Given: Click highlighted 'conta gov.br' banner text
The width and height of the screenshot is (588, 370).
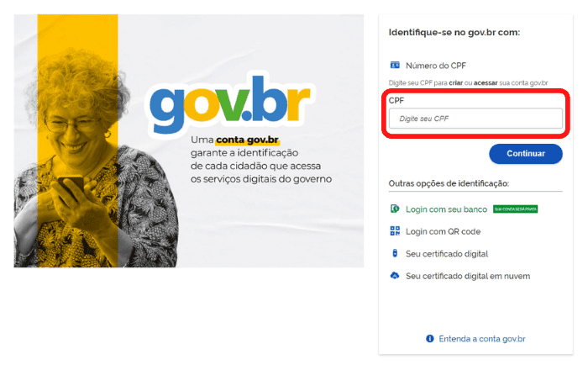Looking at the screenshot, I should click(247, 140).
